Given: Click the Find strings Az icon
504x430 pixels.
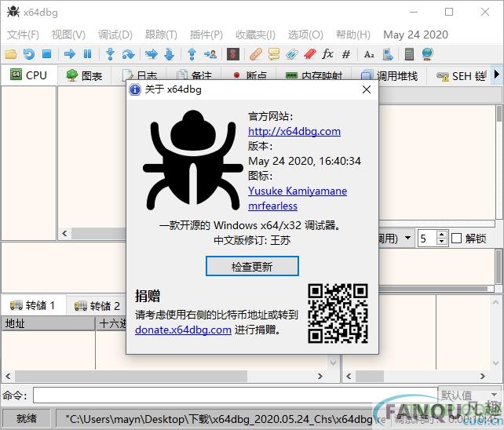Looking at the screenshot, I should (x=369, y=54).
